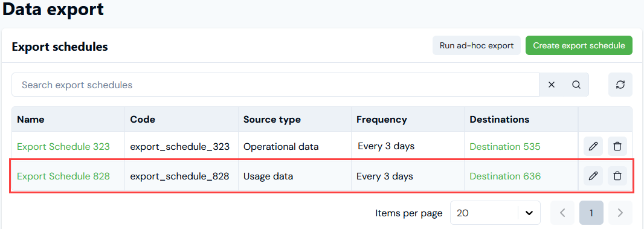The height and width of the screenshot is (229, 644).
Task: Click the Create export schedule button
Action: [579, 45]
